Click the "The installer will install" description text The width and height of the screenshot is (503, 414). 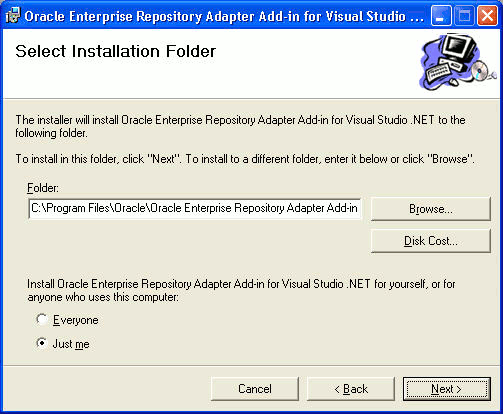240,126
